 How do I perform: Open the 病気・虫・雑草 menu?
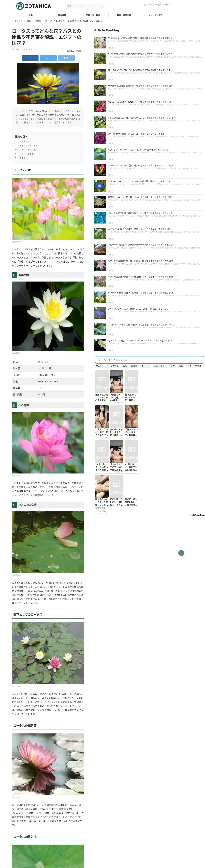coord(93,15)
